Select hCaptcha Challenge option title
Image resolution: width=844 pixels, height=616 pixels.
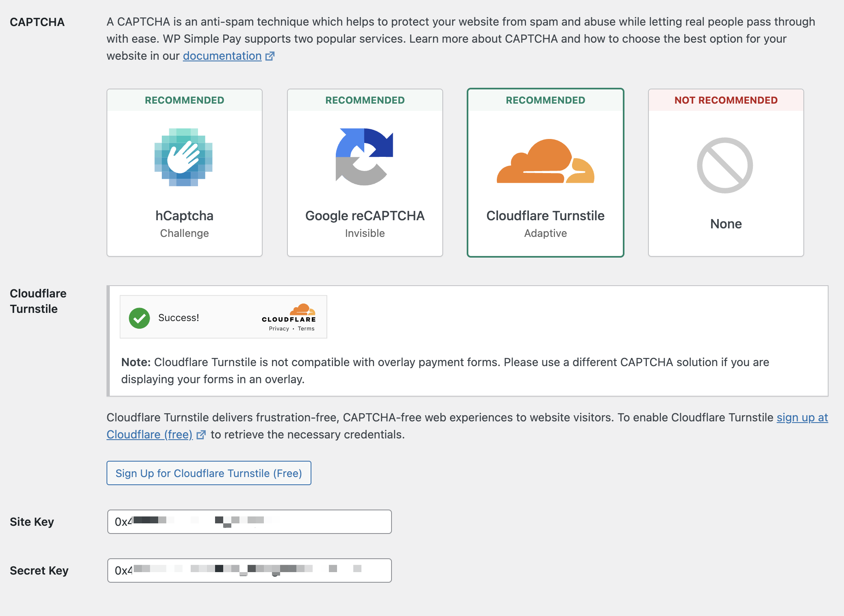point(185,216)
